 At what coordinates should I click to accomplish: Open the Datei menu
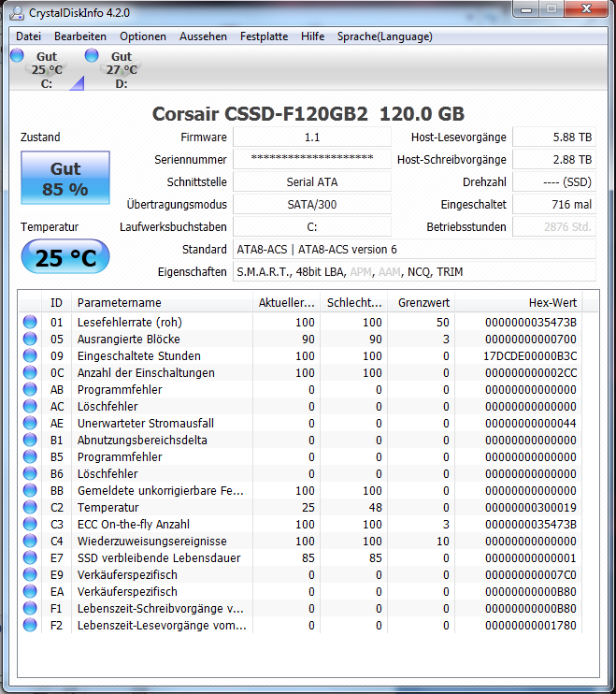coord(28,36)
